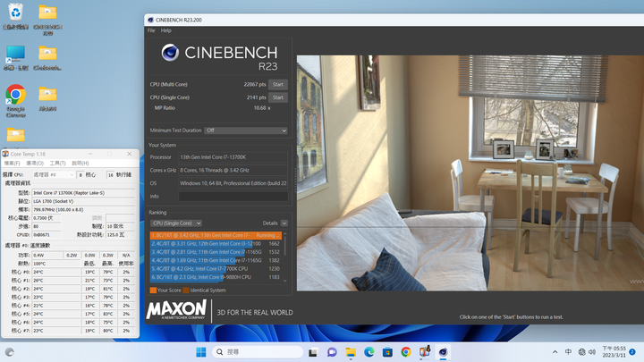Click the Identical System legend swatch
The width and height of the screenshot is (644, 362).
coord(186,290)
